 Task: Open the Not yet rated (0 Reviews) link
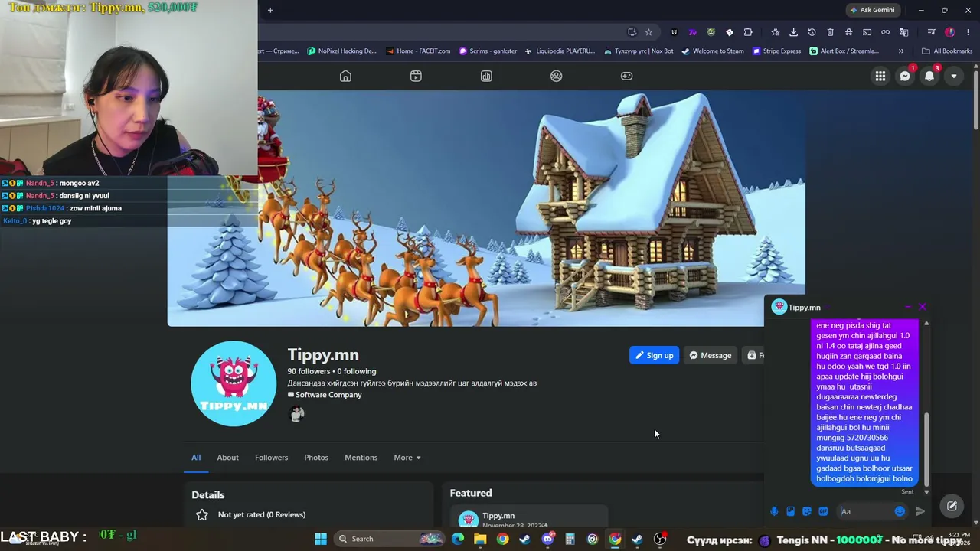(262, 514)
